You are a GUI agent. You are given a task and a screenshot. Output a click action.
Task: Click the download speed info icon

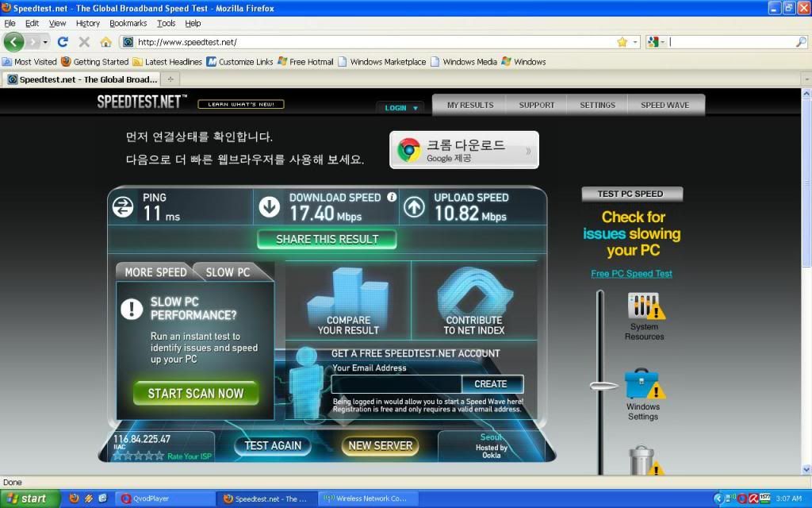coord(392,197)
